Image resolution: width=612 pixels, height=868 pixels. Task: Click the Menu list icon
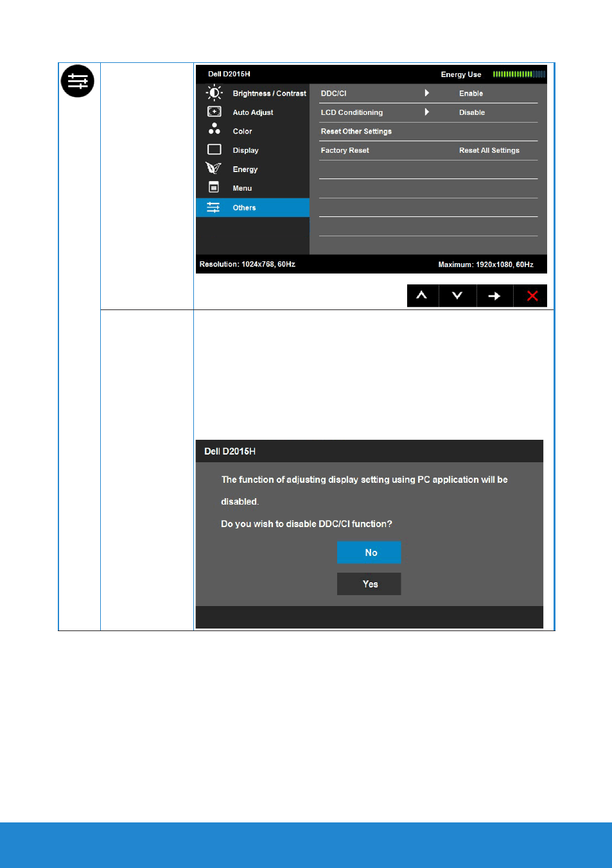[214, 187]
